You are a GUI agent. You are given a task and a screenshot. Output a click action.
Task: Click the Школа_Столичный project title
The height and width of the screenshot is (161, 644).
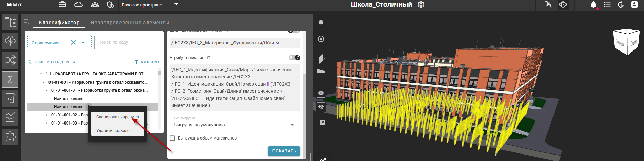(x=381, y=4)
